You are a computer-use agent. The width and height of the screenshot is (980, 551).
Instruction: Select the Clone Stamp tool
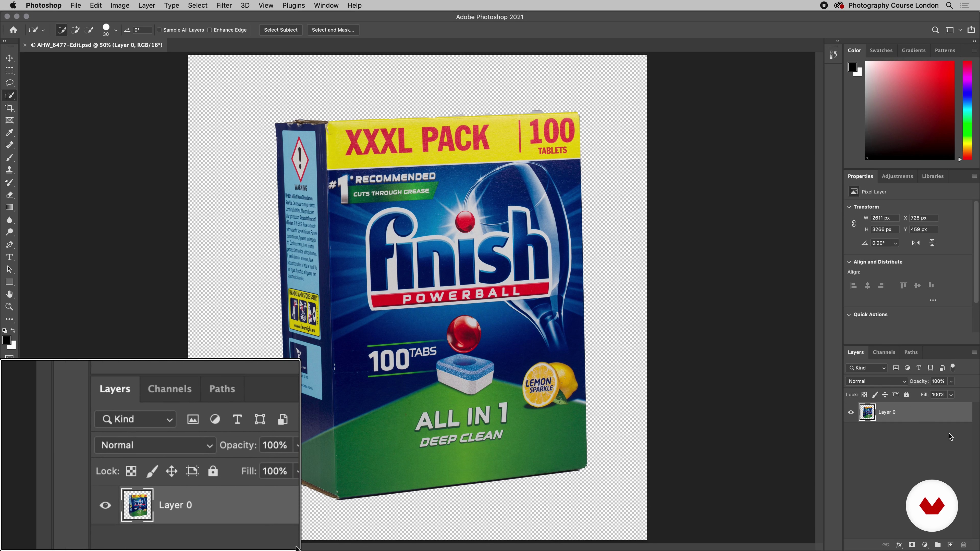(9, 170)
